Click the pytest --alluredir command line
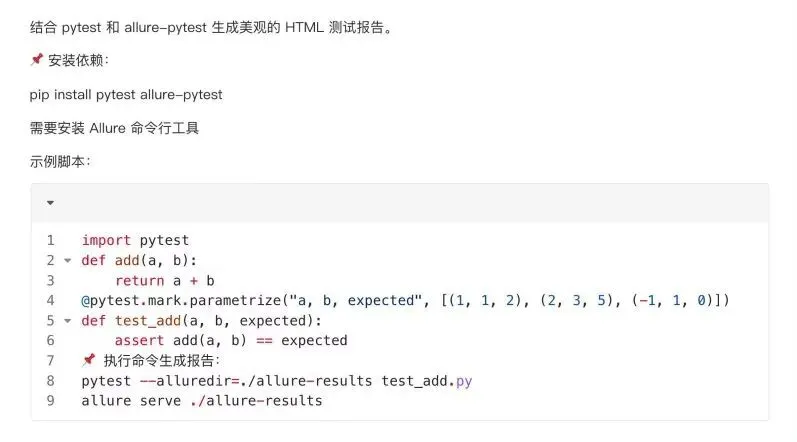This screenshot has height=442, width=797. point(277,381)
